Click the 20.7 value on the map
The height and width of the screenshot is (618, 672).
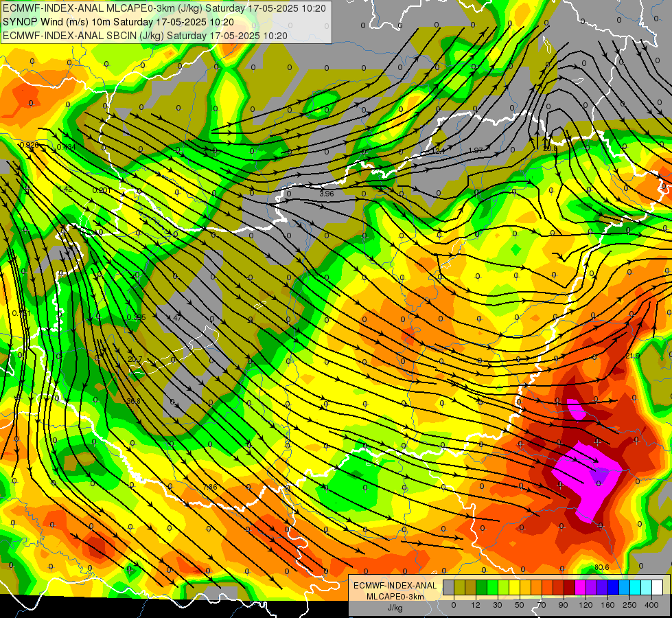pos(135,359)
